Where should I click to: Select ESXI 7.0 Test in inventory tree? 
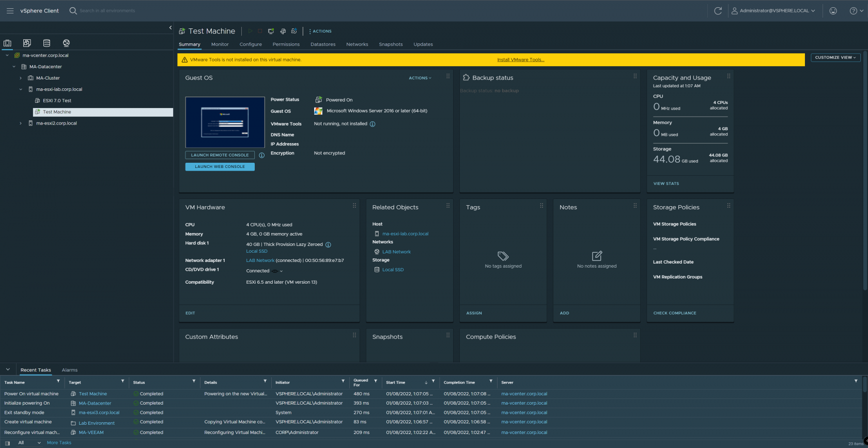(57, 101)
